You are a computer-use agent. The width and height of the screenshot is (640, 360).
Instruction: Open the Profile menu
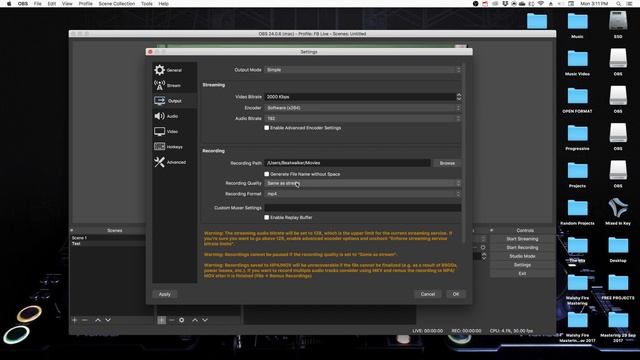coord(85,4)
